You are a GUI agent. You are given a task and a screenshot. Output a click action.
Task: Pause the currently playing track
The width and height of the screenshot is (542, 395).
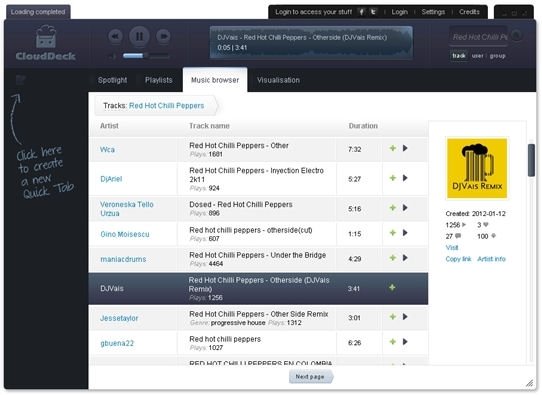tap(139, 36)
